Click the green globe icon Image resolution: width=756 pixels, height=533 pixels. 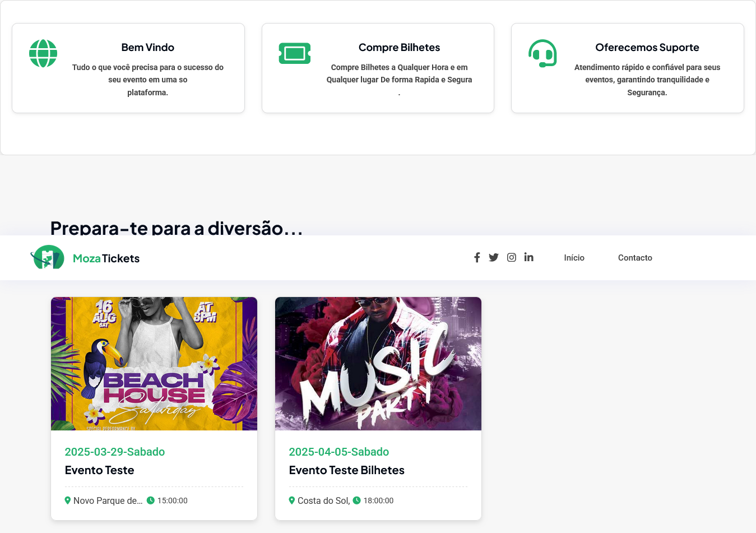43,53
